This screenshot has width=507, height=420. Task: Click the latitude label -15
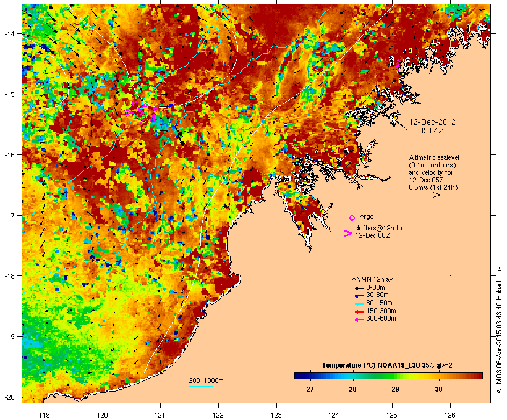(x=9, y=94)
